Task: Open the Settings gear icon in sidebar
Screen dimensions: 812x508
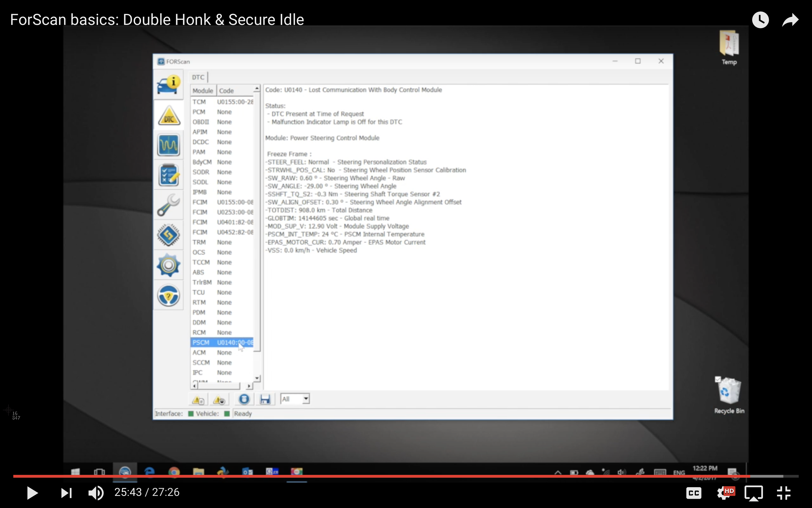Action: pyautogui.click(x=169, y=265)
